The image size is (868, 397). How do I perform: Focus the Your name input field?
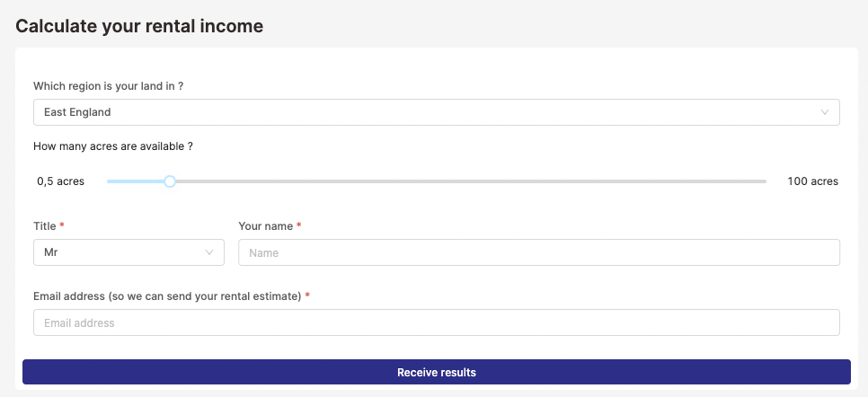click(x=539, y=252)
